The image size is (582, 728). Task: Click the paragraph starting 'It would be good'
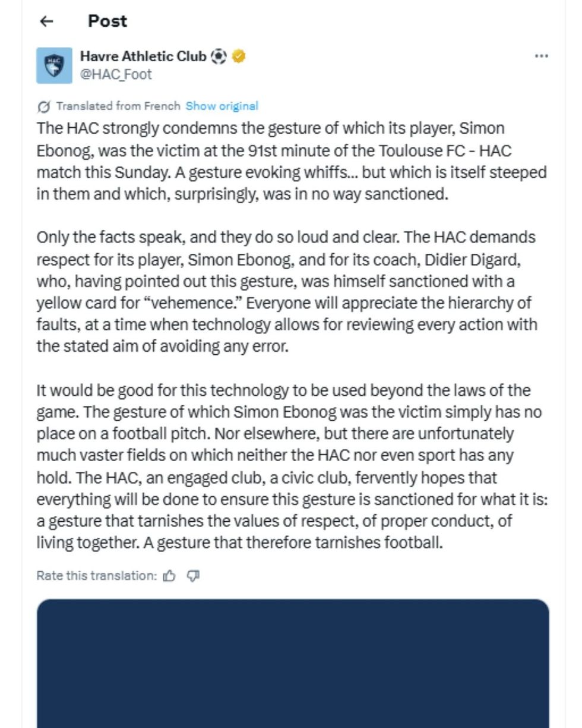pyautogui.click(x=291, y=467)
